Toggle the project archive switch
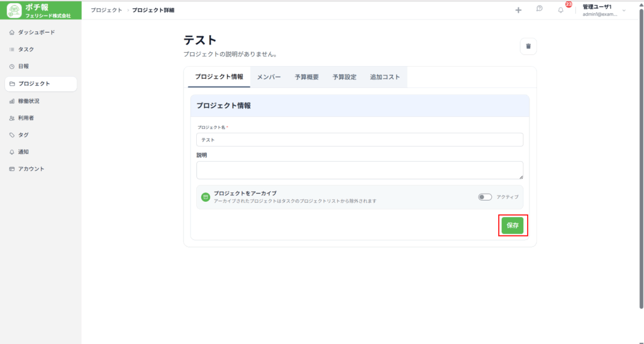Screen dimensions: 644x344 point(485,197)
